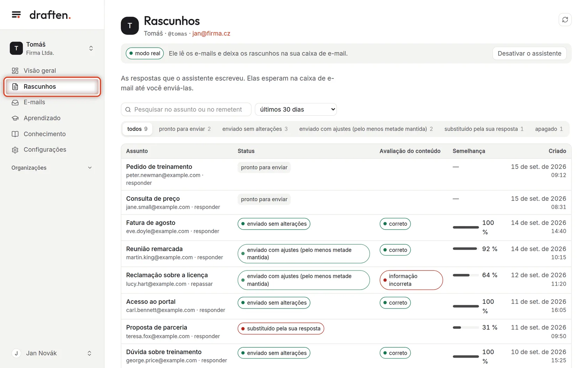Filter by enviado sem alterações tab
588x368 pixels.
255,129
